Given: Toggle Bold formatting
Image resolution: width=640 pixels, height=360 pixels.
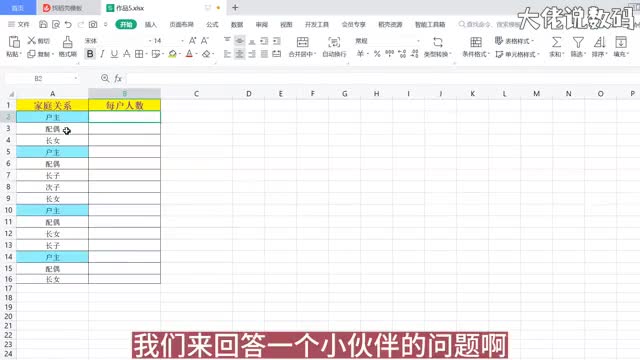Looking at the screenshot, I should click(90, 54).
